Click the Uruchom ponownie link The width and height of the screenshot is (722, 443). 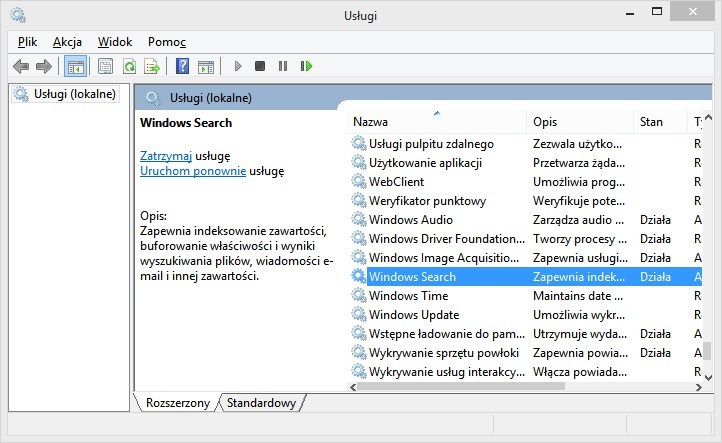click(193, 171)
